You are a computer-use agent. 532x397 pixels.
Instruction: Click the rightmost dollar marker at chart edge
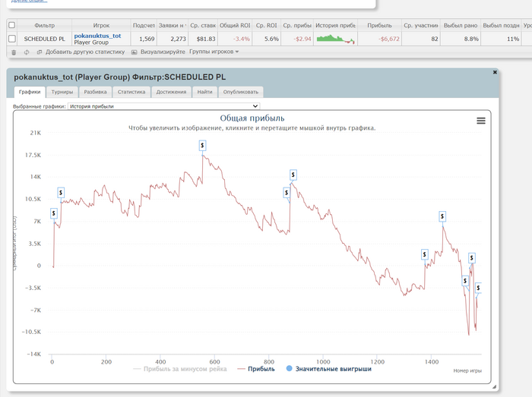coord(478,288)
